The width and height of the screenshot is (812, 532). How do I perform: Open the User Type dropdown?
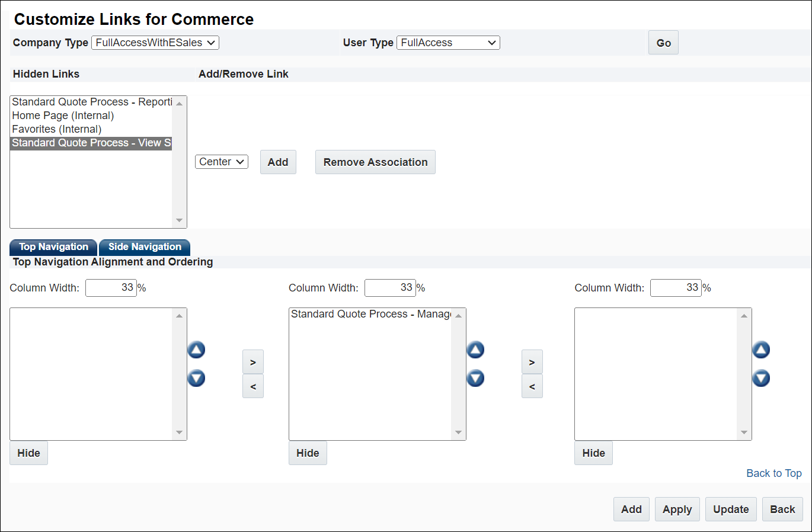pos(448,42)
